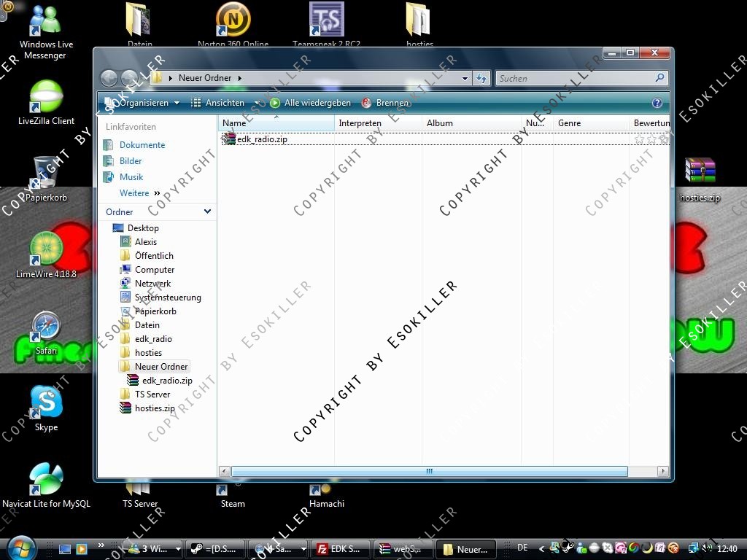Open Musik favorite link
The height and width of the screenshot is (560, 747).
(x=131, y=177)
